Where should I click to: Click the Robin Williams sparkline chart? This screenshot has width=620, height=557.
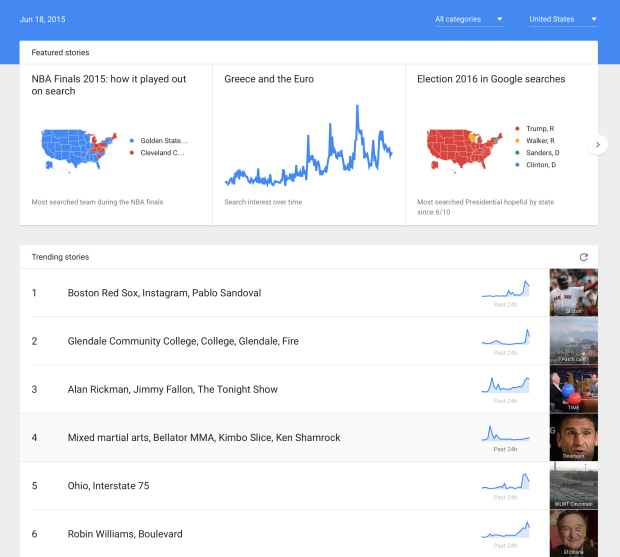click(x=505, y=530)
